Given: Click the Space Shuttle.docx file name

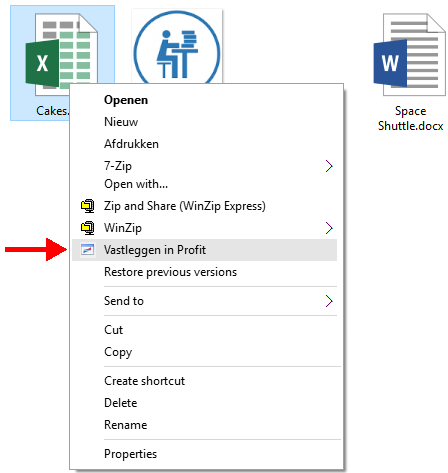Looking at the screenshot, I should tap(410, 118).
